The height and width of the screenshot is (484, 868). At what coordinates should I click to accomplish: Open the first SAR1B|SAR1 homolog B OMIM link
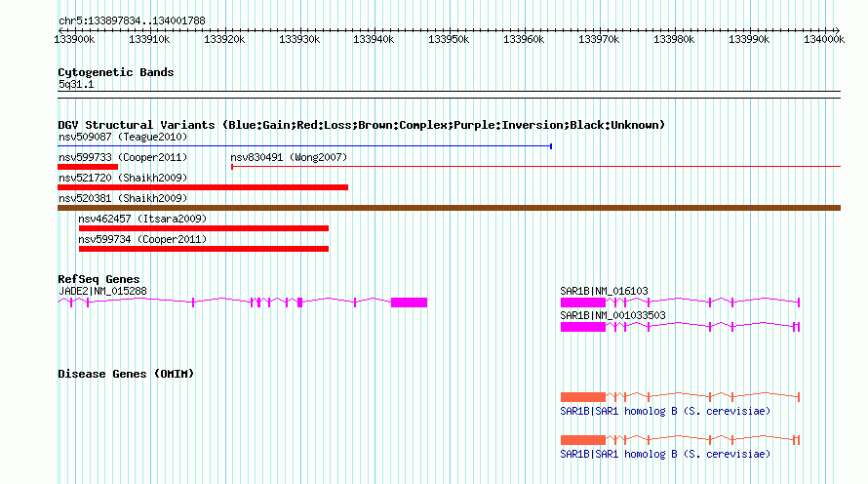tap(665, 411)
